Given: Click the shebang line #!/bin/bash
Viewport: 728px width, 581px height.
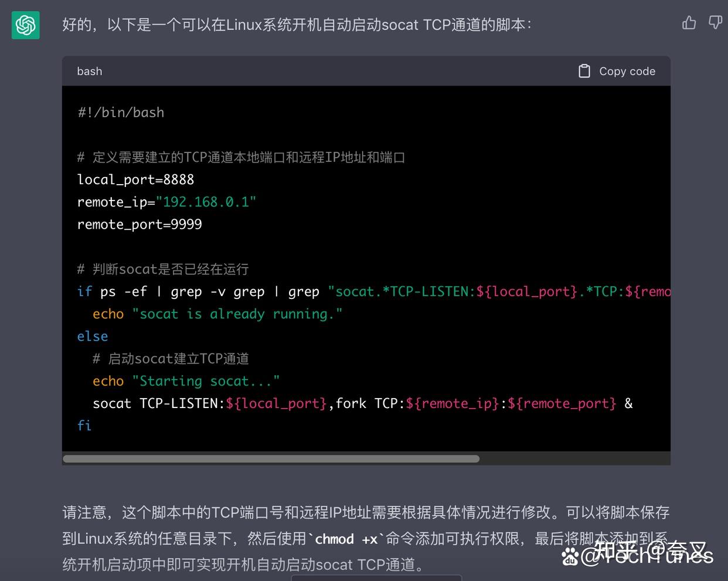Looking at the screenshot, I should (x=120, y=112).
